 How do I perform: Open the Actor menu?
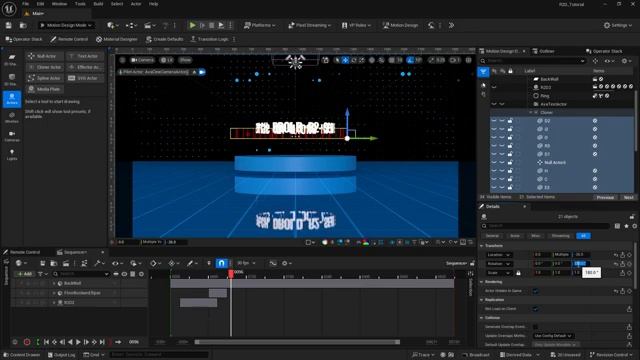(x=136, y=4)
